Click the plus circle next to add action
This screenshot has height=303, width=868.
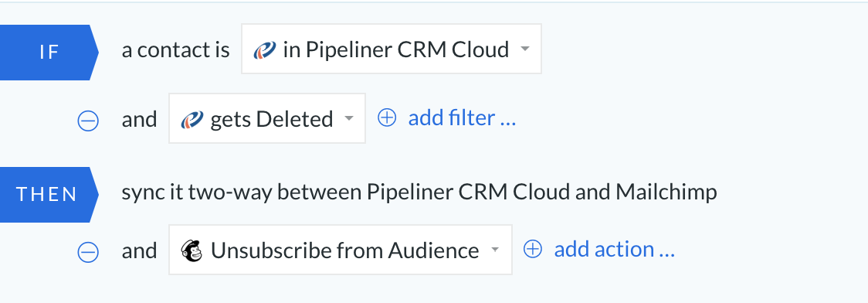[533, 249]
